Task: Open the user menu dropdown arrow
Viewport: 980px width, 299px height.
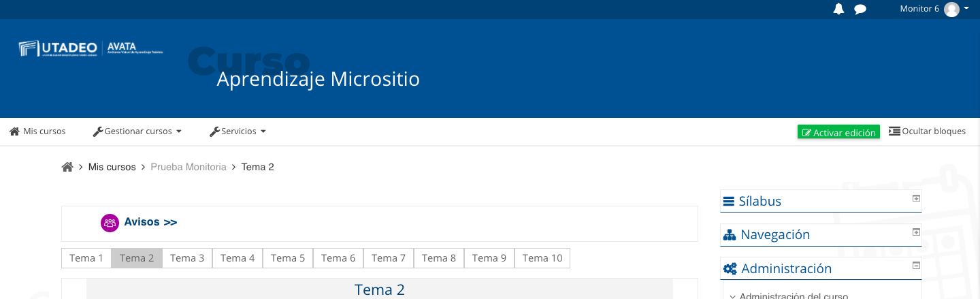Action: [966, 9]
